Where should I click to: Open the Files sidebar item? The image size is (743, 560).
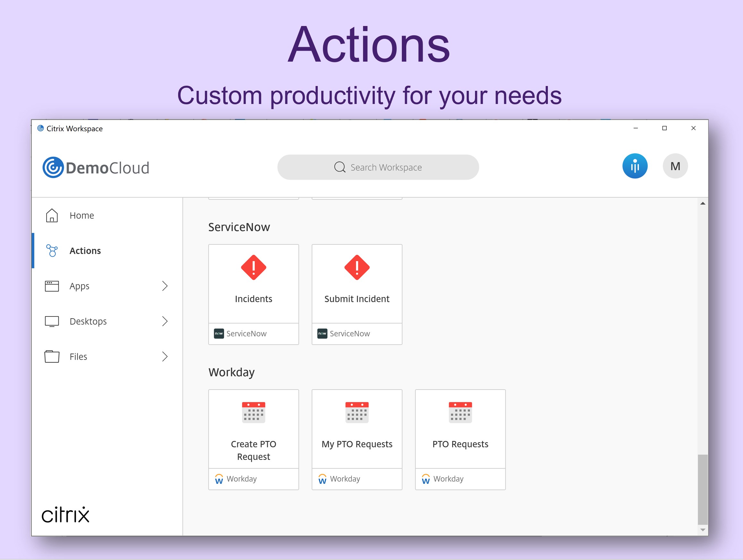(x=78, y=357)
